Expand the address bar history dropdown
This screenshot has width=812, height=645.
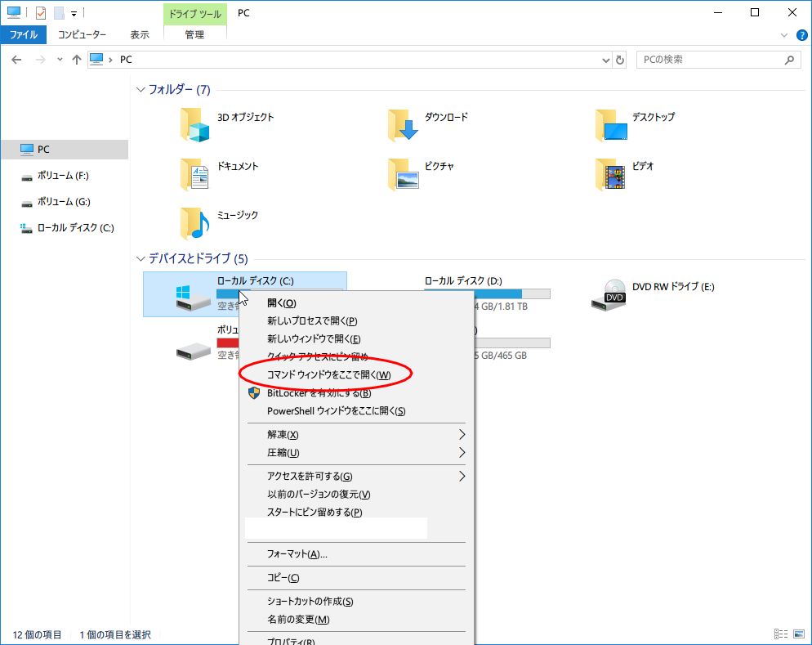605,60
